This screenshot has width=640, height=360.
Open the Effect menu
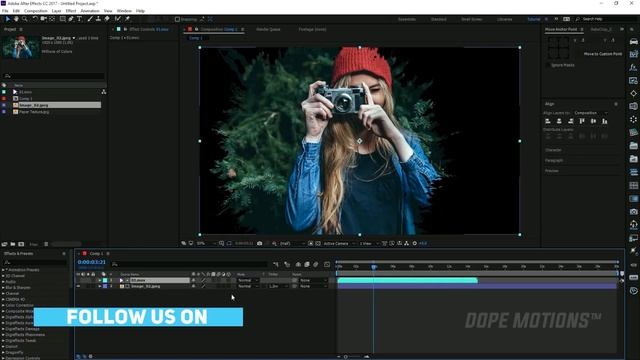point(71,11)
